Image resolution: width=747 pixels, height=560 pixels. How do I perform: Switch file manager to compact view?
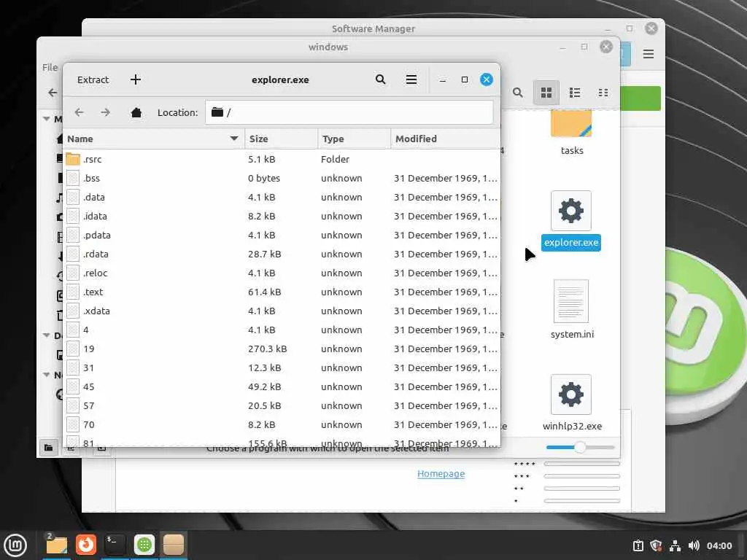(603, 93)
